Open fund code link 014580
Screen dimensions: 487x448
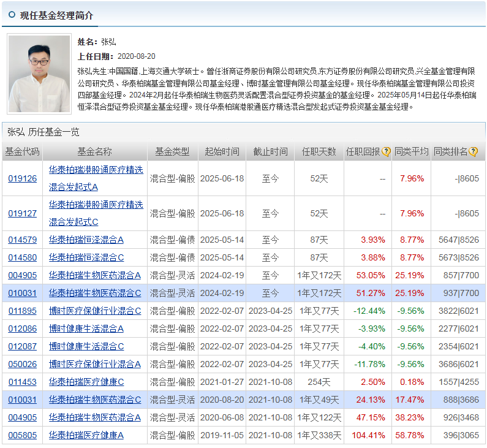23,257
